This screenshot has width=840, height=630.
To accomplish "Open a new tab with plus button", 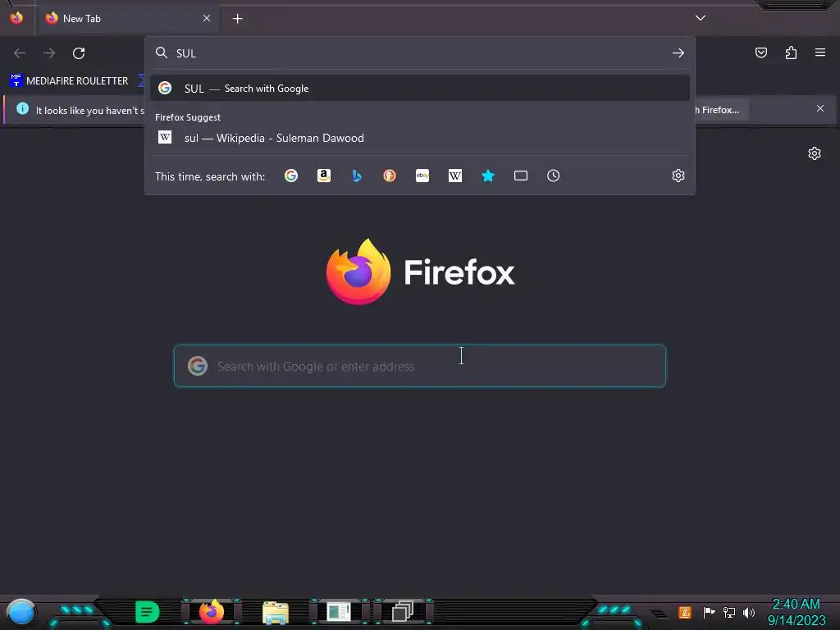I will click(x=237, y=19).
